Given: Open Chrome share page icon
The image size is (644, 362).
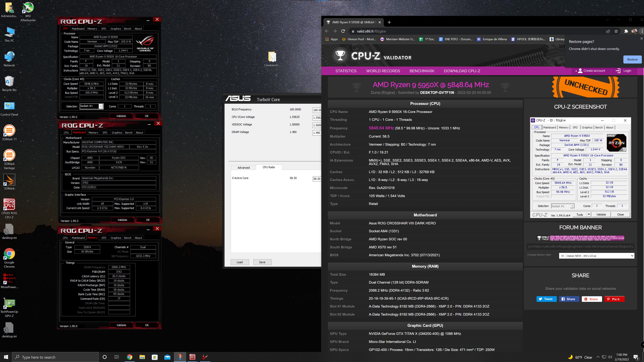Looking at the screenshot, I should click(x=608, y=31).
